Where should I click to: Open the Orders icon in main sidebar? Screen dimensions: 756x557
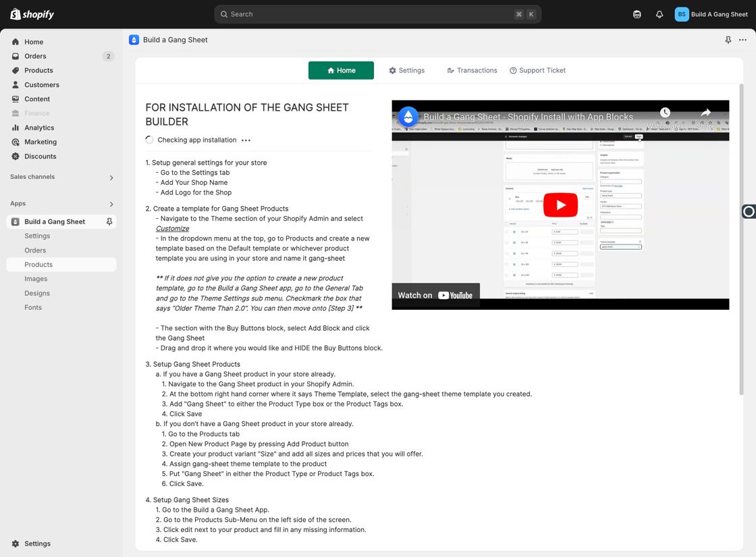pyautogui.click(x=16, y=57)
